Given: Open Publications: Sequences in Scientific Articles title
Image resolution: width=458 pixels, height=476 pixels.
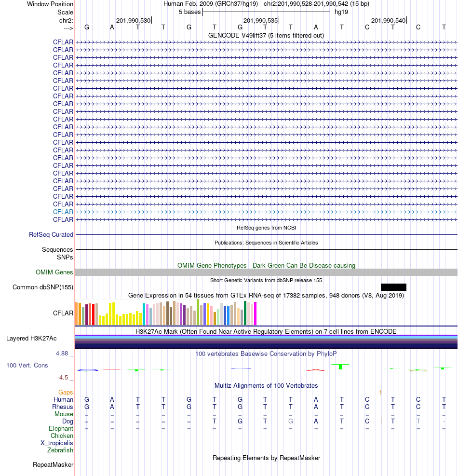Looking at the screenshot, I should click(x=266, y=243).
